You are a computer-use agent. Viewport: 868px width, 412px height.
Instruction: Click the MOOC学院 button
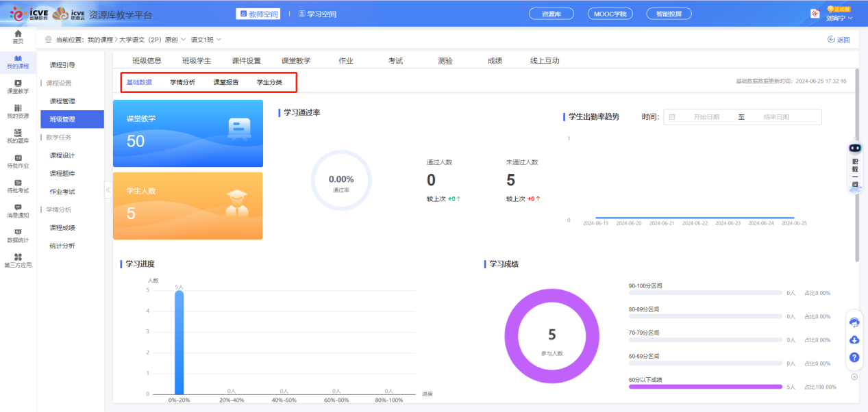610,14
